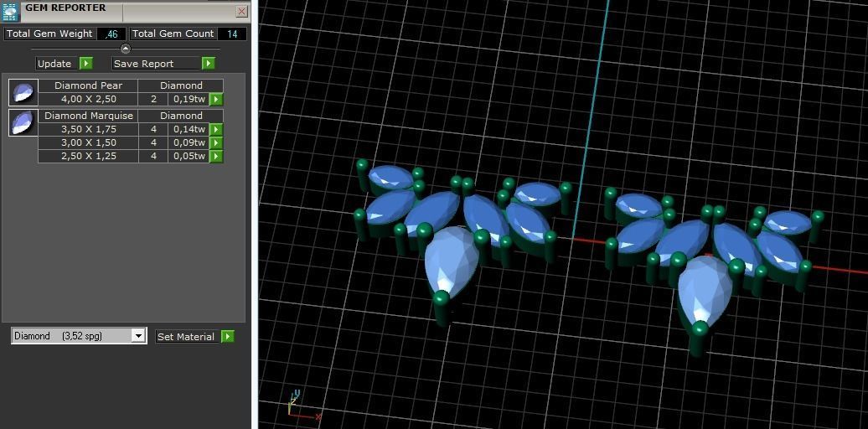This screenshot has width=868, height=429.
Task: Click the Set Material button
Action: click(189, 336)
